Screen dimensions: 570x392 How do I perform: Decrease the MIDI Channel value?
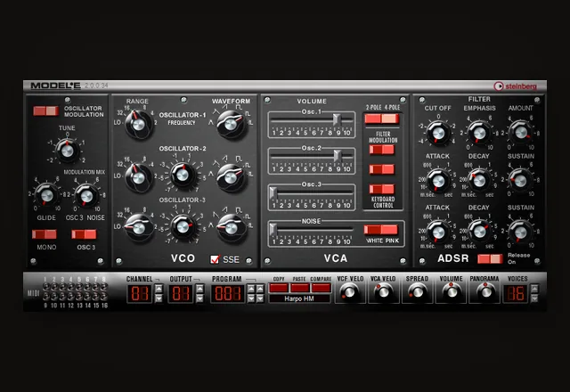click(159, 298)
